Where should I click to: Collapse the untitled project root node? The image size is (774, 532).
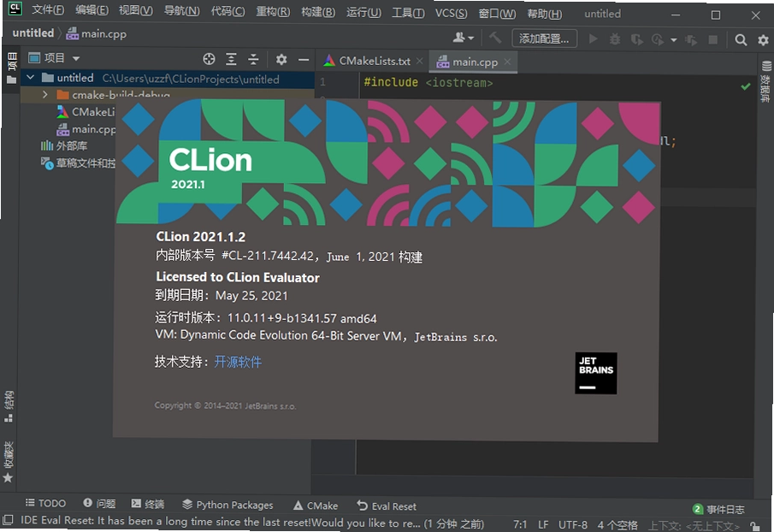(x=31, y=78)
